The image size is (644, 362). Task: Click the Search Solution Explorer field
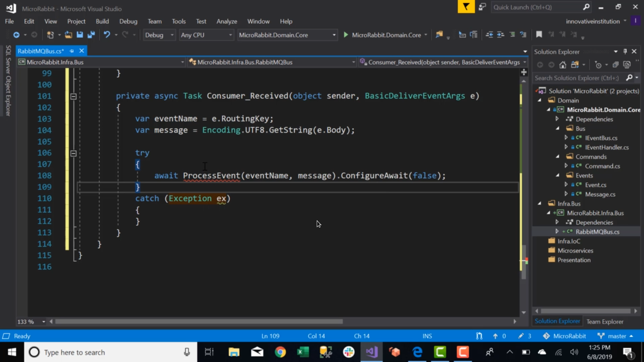point(580,78)
